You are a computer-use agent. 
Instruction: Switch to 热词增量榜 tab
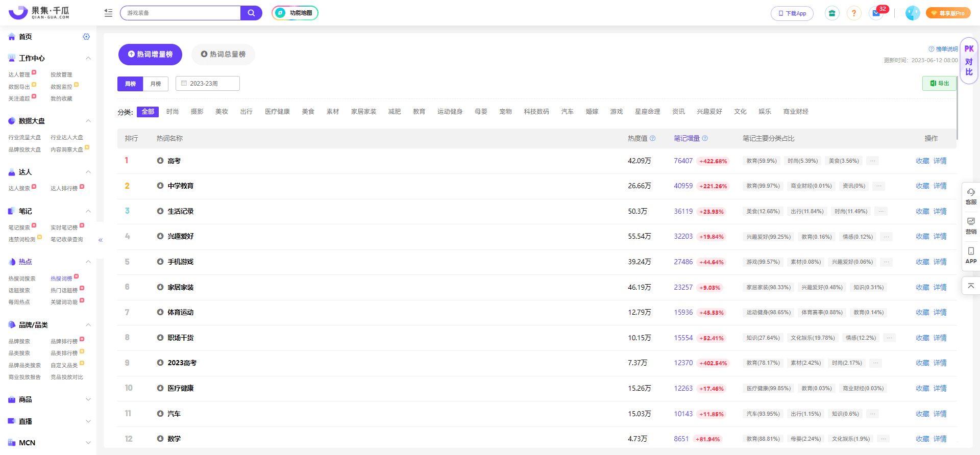[150, 55]
